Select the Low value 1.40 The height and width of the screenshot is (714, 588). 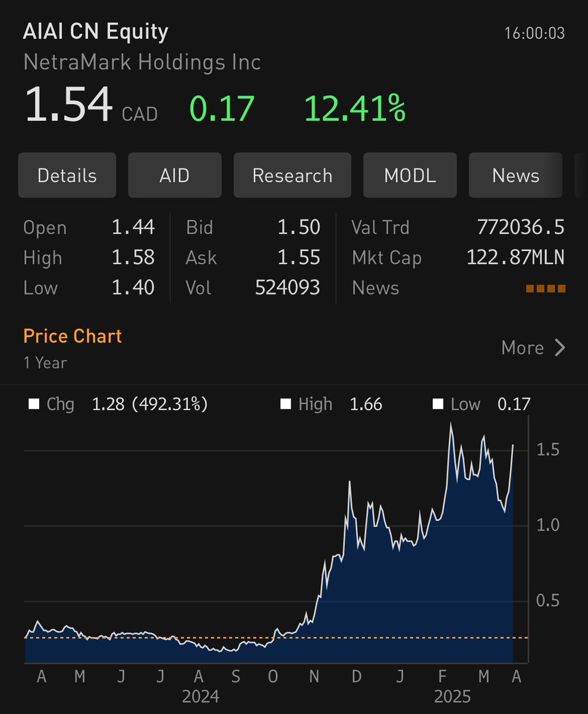click(133, 288)
